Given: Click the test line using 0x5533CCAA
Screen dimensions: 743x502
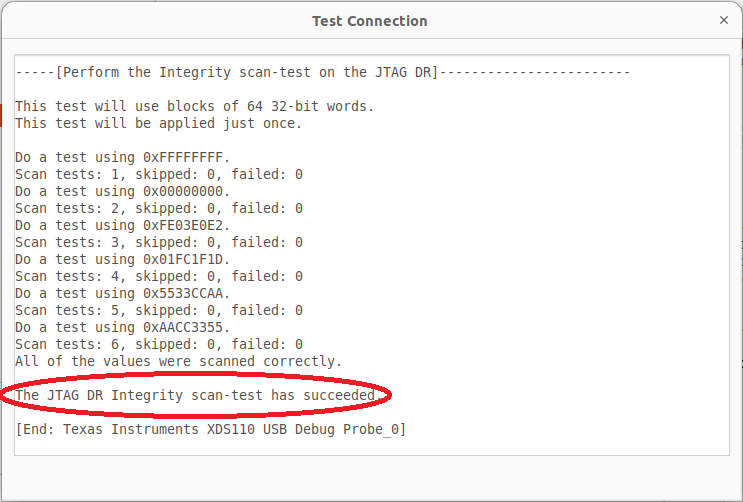Looking at the screenshot, I should (x=122, y=293).
